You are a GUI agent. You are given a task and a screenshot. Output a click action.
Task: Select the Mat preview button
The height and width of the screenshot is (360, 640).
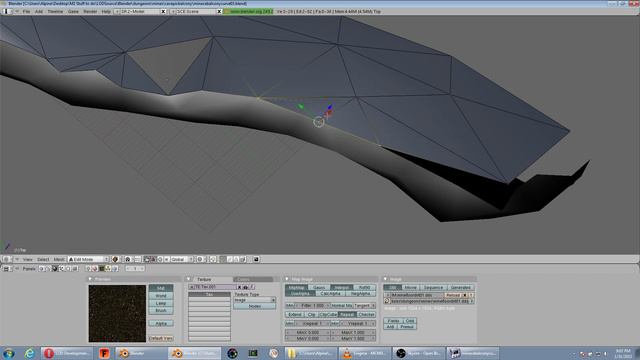click(161, 288)
